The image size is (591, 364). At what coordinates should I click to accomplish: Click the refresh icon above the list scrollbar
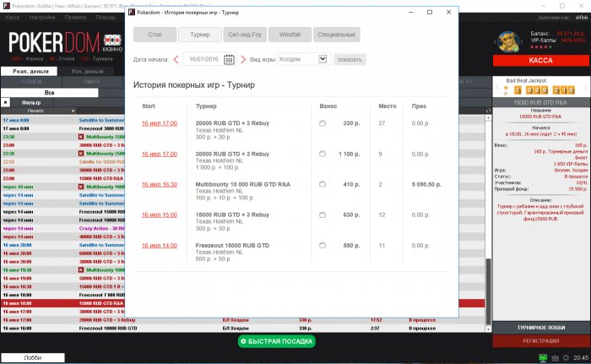point(488,111)
